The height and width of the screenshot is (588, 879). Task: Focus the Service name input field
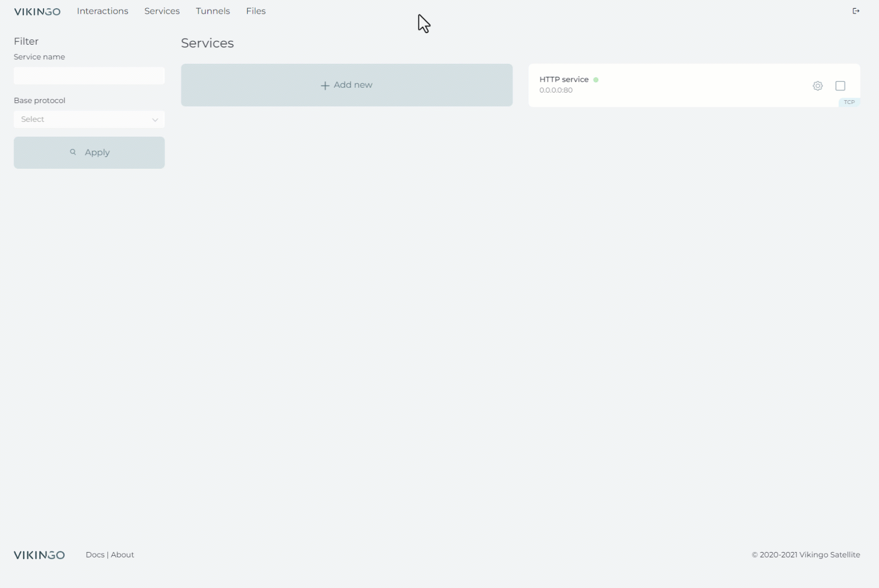(89, 76)
